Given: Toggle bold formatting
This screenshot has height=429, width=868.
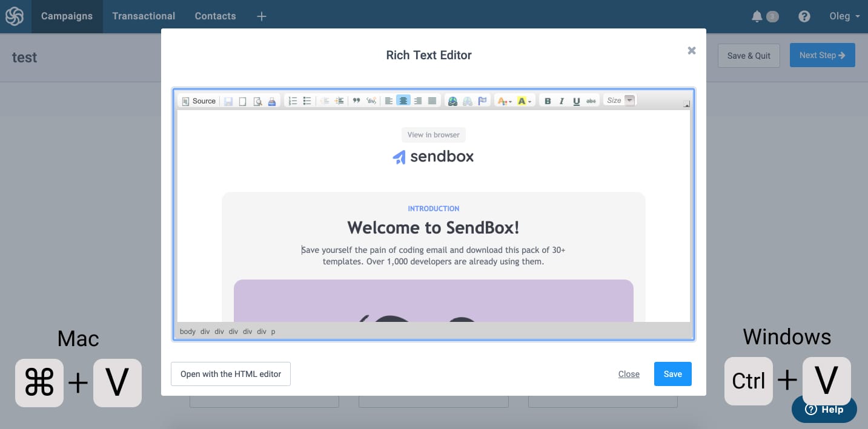Looking at the screenshot, I should pos(548,101).
